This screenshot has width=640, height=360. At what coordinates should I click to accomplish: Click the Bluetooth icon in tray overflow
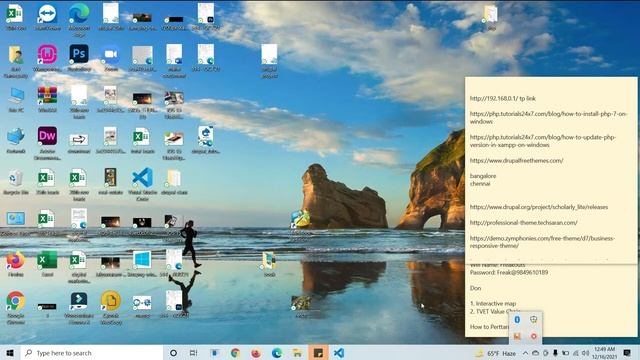coord(517,320)
